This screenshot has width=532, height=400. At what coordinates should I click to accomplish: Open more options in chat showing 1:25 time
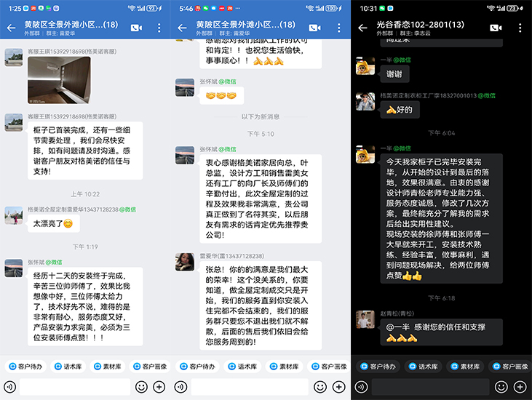click(159, 28)
